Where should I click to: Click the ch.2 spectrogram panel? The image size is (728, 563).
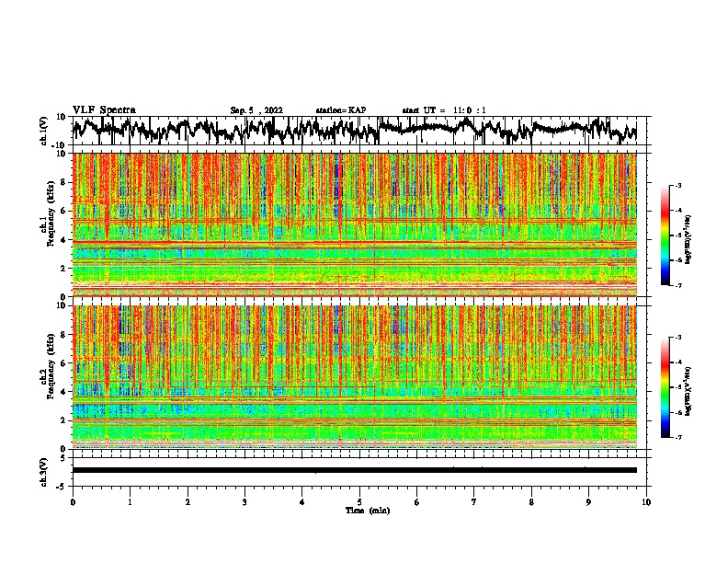[x=355, y=377]
